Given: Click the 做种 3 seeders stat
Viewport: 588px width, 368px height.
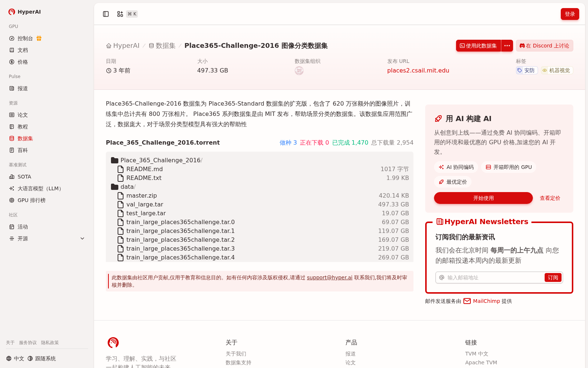Looking at the screenshot, I should 288,143.
